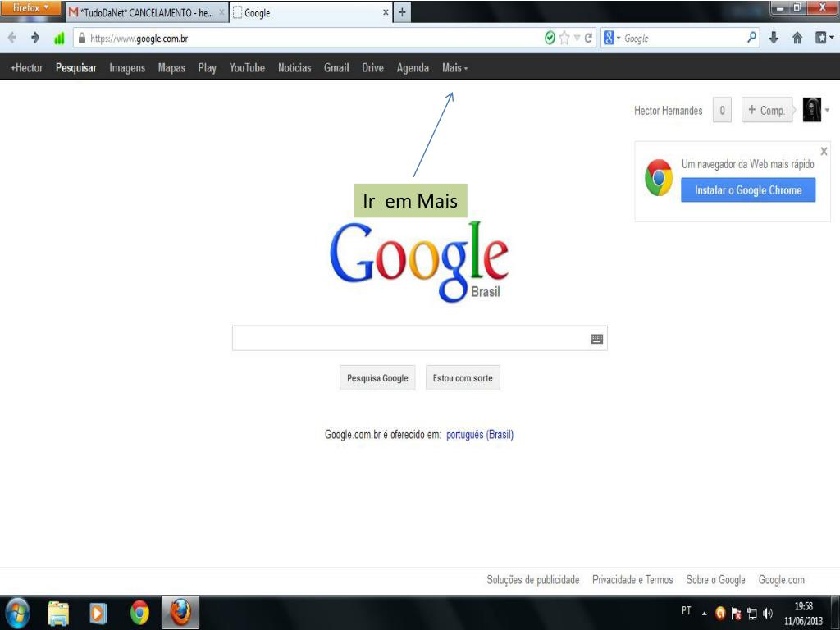Select Pesquisar in the Google bar

[76, 68]
